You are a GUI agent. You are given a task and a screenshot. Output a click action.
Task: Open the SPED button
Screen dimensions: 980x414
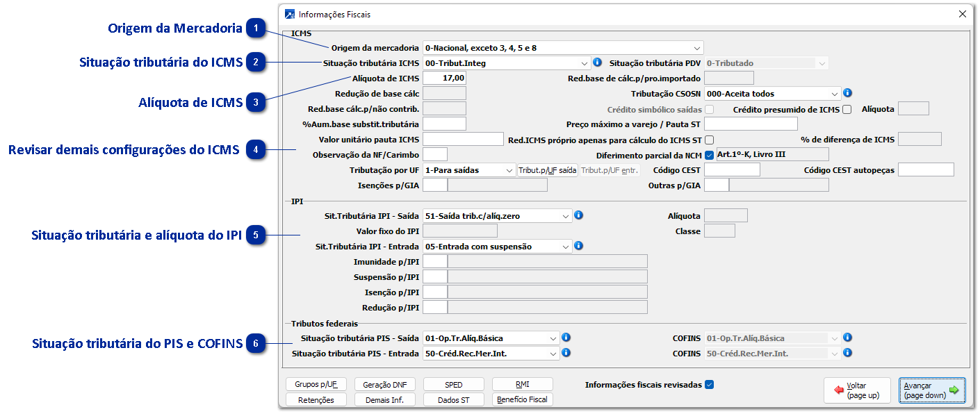click(x=454, y=385)
